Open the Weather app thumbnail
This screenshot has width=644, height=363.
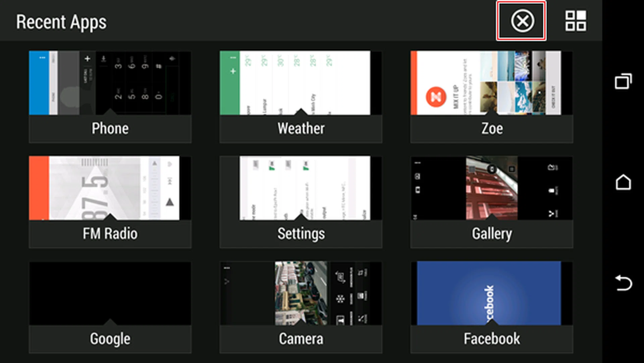301,83
